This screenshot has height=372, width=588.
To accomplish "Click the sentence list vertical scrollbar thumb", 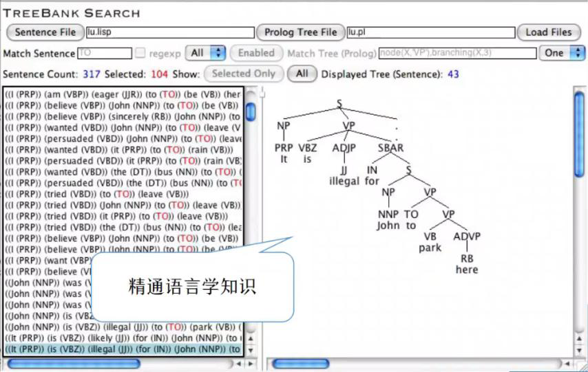I will click(251, 111).
